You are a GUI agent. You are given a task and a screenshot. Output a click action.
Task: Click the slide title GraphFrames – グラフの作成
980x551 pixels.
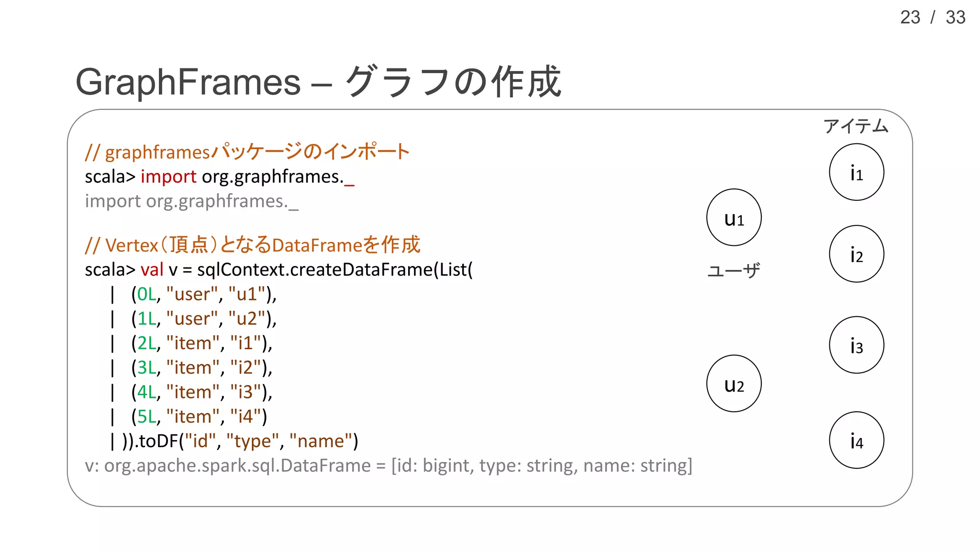[x=318, y=82]
